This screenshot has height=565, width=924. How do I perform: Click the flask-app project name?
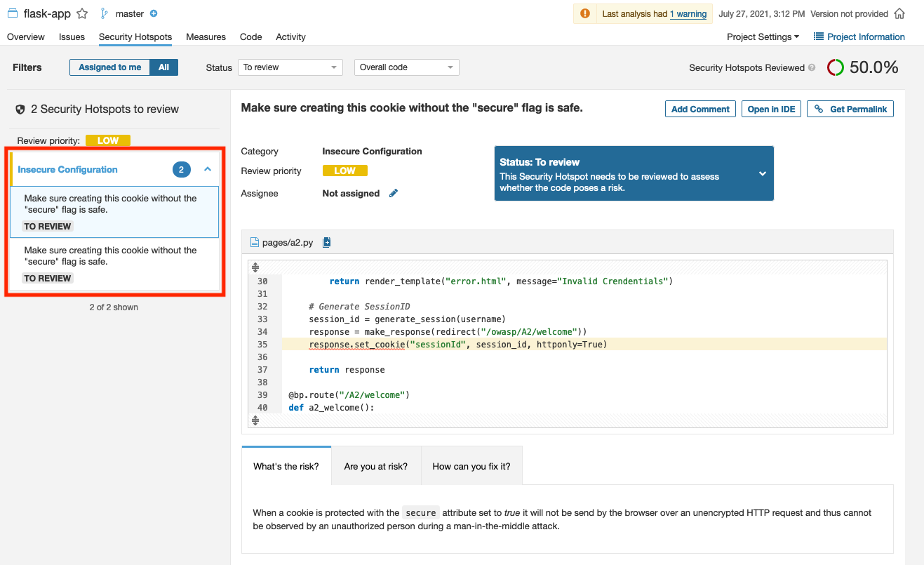pyautogui.click(x=47, y=13)
